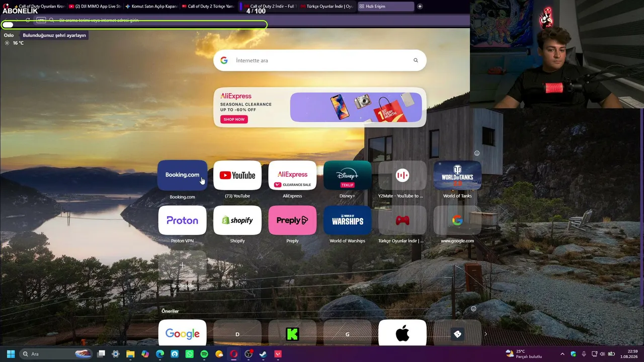The width and height of the screenshot is (644, 362).
Task: Open the www.google.com speed dial tile
Action: [457, 220]
